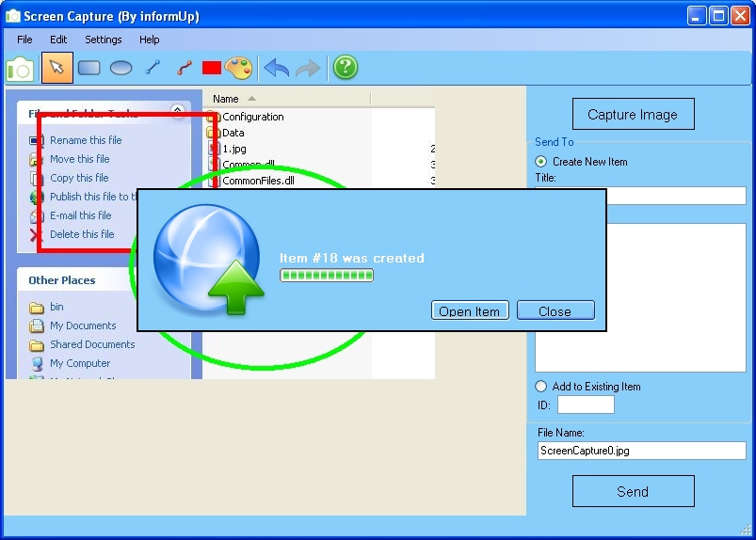Open the Settings menu

104,40
